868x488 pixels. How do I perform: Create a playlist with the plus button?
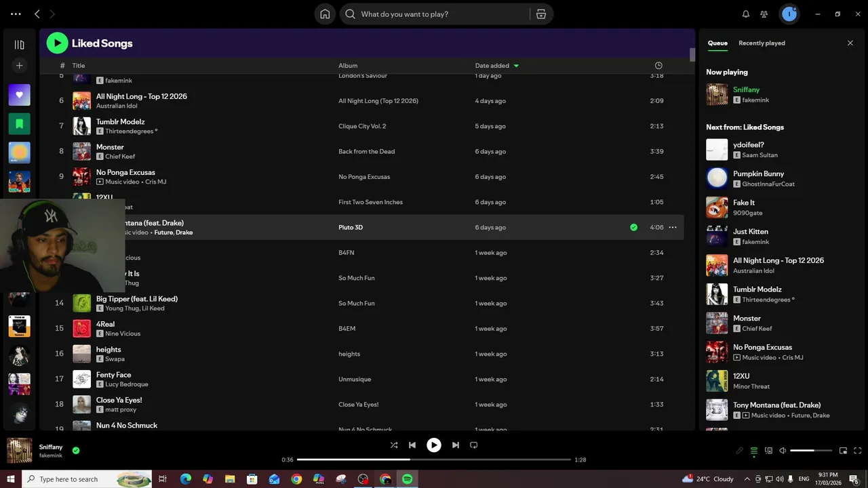19,66
